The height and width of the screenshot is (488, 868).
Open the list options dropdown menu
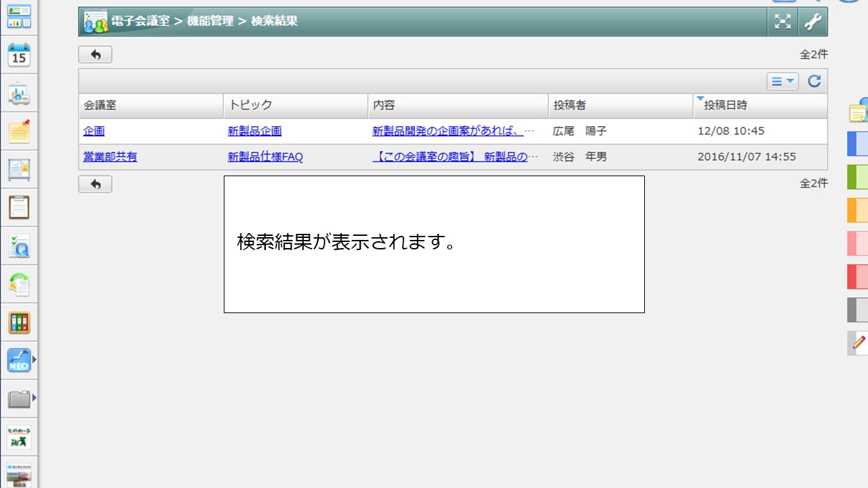tap(783, 81)
